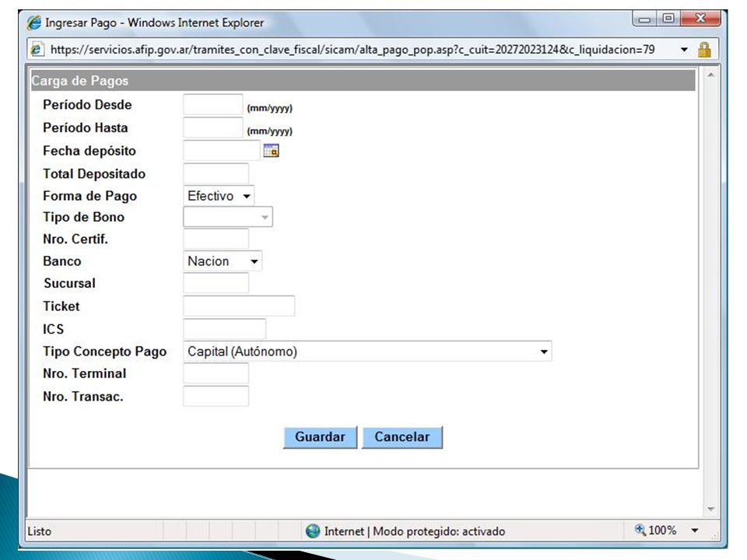Click the Total Depositado input field
747x560 pixels.
tap(216, 173)
